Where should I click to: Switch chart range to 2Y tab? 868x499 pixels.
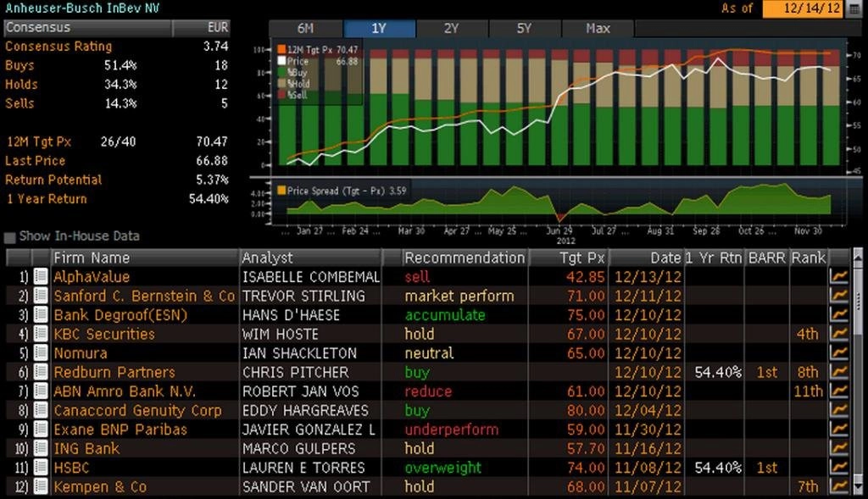(452, 28)
